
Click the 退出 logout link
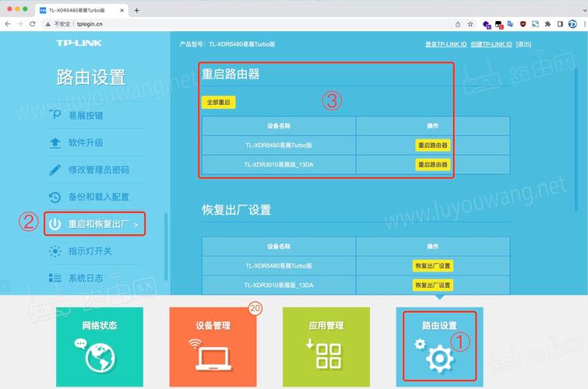(x=523, y=44)
